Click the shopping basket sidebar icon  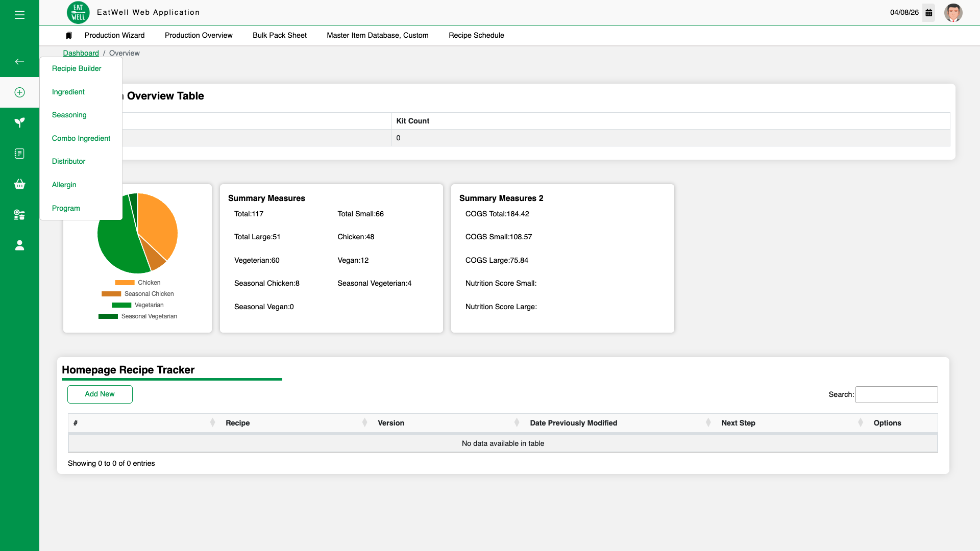pos(19,184)
